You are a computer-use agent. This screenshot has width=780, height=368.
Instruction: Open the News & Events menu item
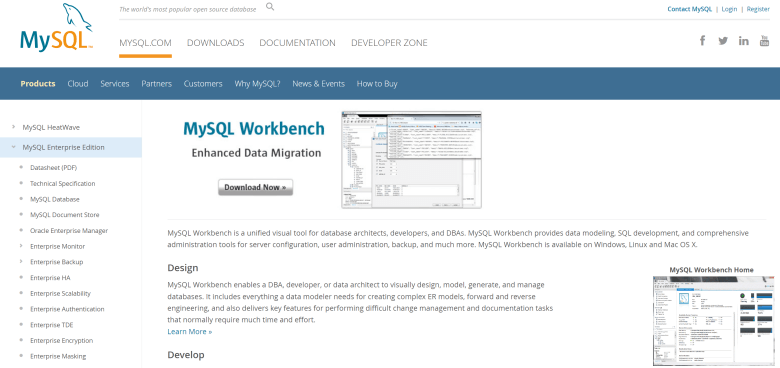point(318,84)
